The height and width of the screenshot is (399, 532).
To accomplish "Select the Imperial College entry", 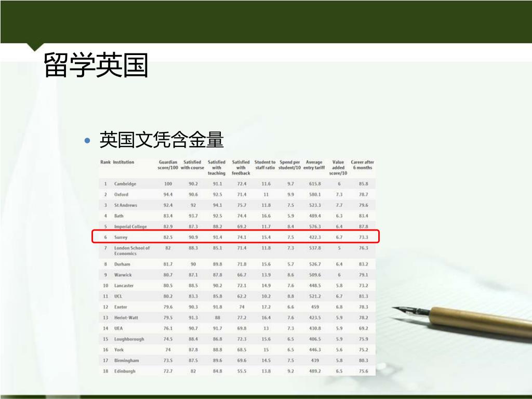I will (x=130, y=227).
